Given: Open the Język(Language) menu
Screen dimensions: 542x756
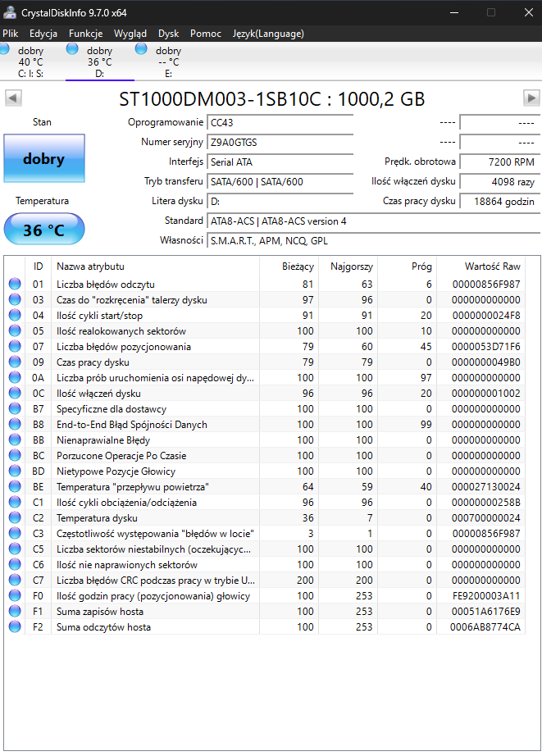Looking at the screenshot, I should click(268, 34).
